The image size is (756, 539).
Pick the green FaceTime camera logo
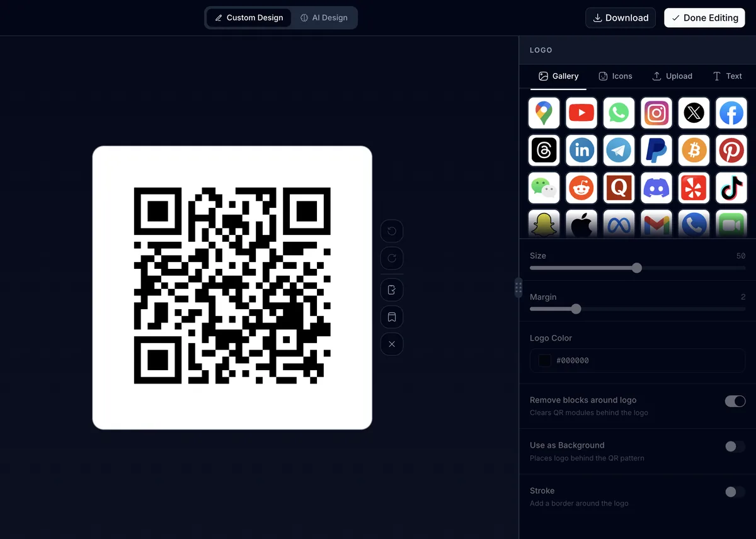(x=731, y=224)
